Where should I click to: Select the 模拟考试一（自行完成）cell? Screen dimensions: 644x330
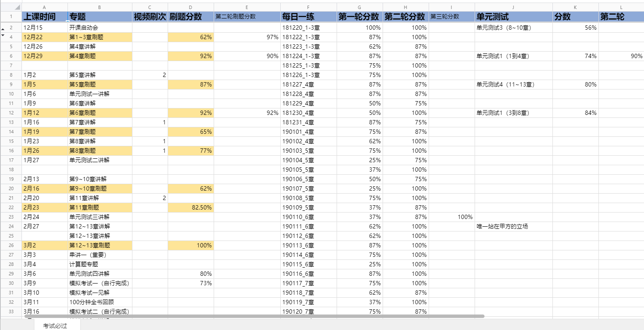point(100,283)
